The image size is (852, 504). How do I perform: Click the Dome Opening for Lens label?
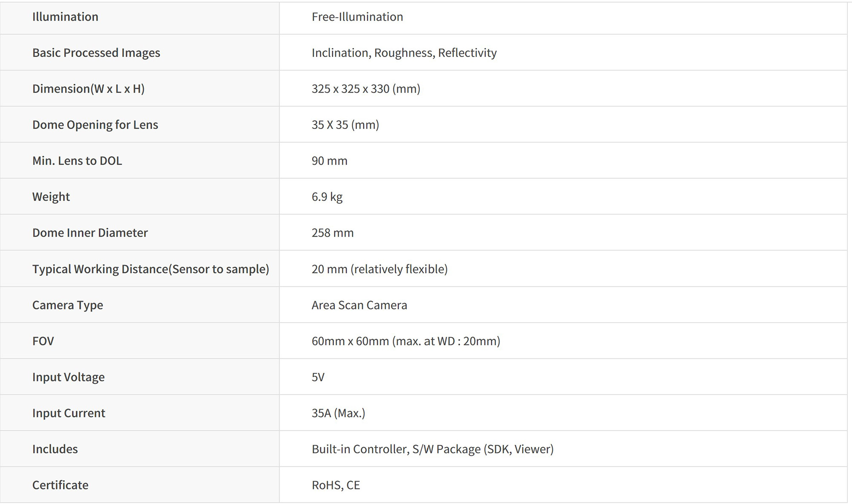coord(95,125)
